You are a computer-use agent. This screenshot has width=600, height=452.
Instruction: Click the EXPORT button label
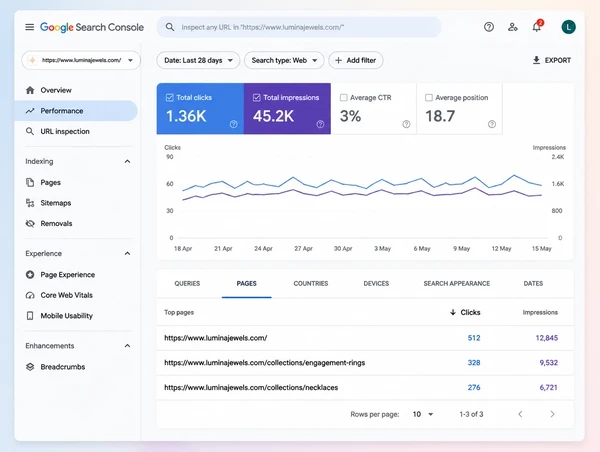558,60
